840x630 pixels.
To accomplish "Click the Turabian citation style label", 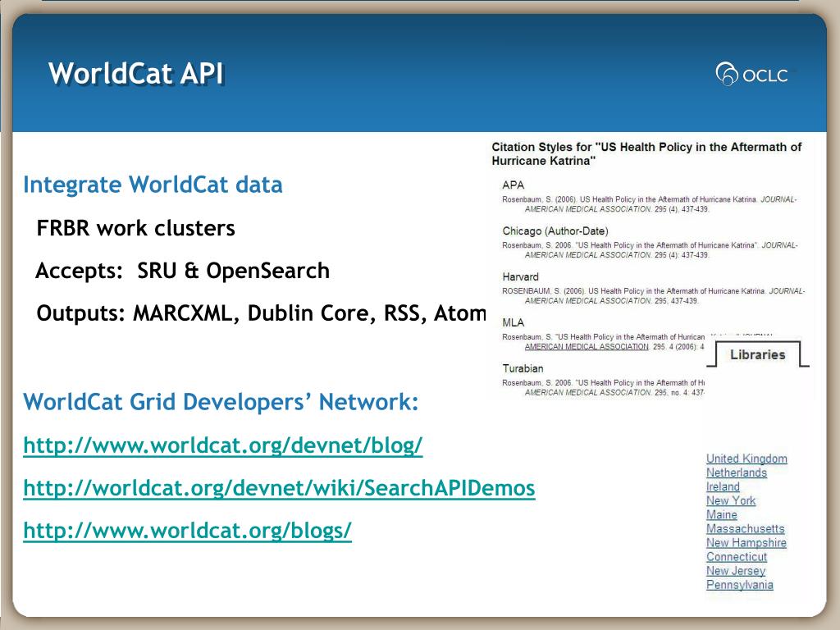I will [x=523, y=368].
